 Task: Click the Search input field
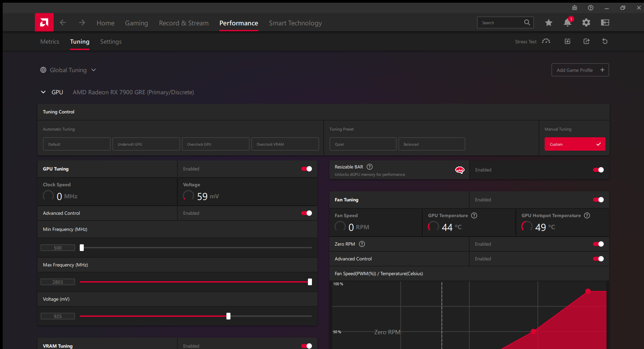tap(505, 22)
